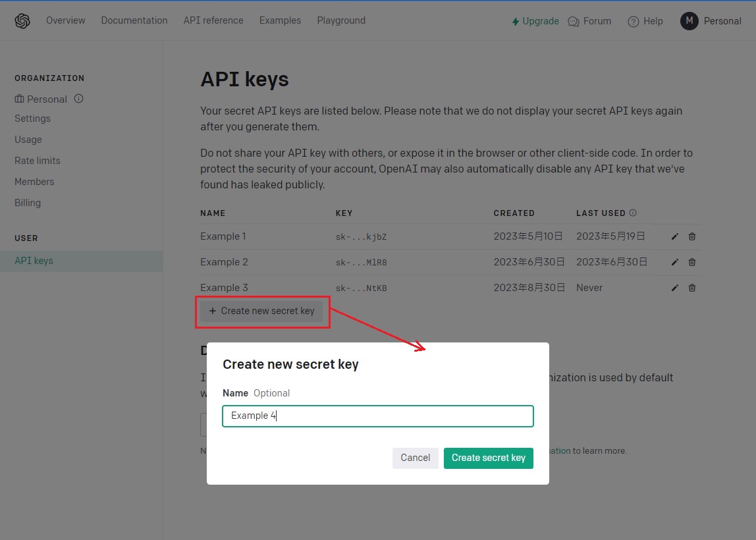
Task: Click the Example 2 name cell
Action: click(224, 262)
